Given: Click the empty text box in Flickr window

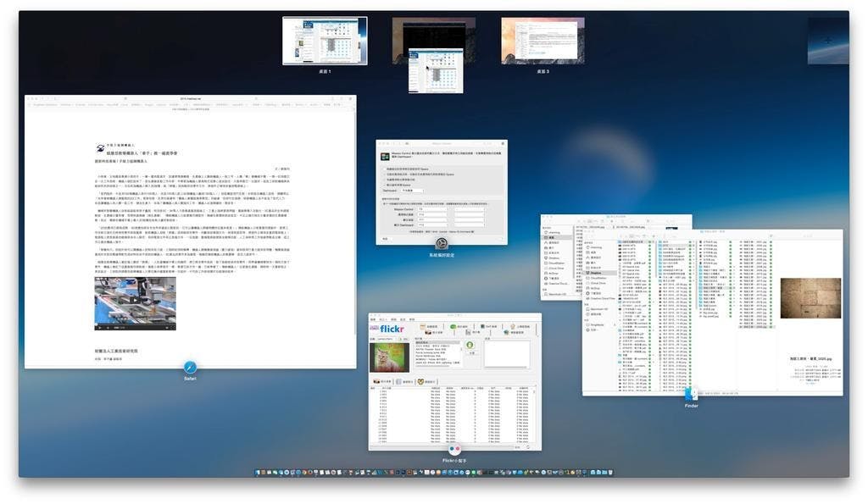Looking at the screenshot, I should (x=507, y=354).
